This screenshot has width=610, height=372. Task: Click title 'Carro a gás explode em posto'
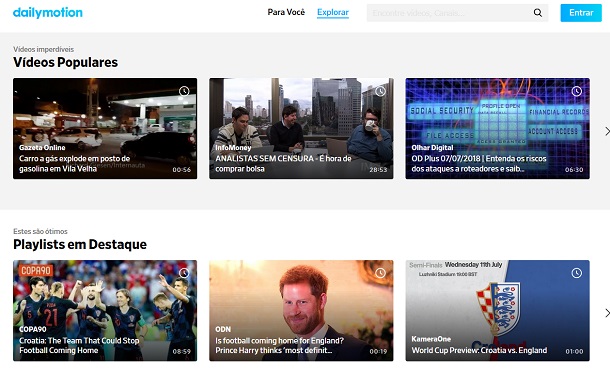point(74,163)
